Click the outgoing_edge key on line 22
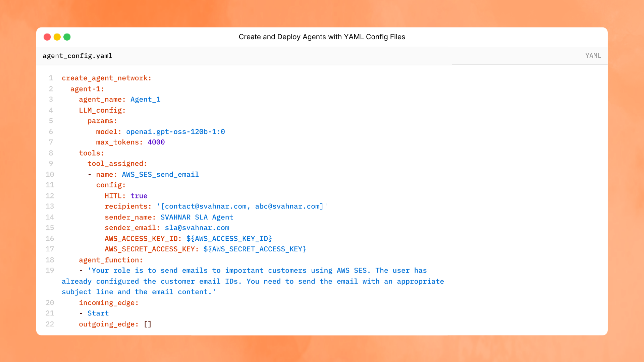This screenshot has width=644, height=362. click(x=109, y=324)
